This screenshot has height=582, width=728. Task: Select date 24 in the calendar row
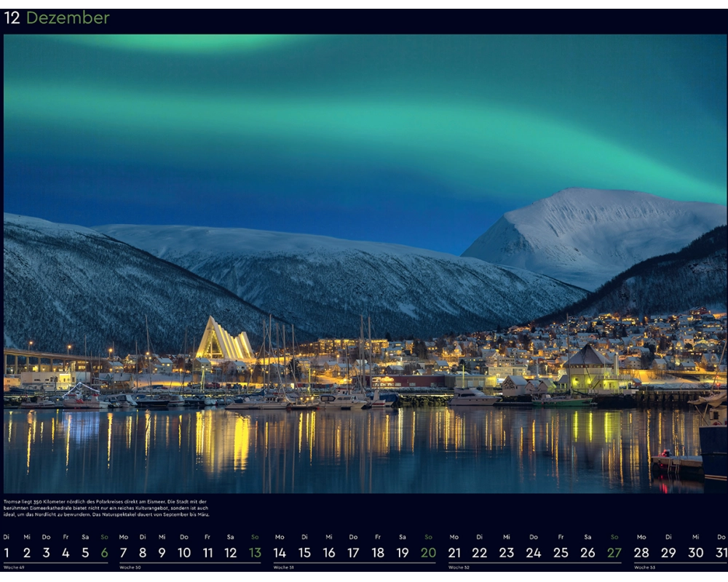[x=534, y=553]
